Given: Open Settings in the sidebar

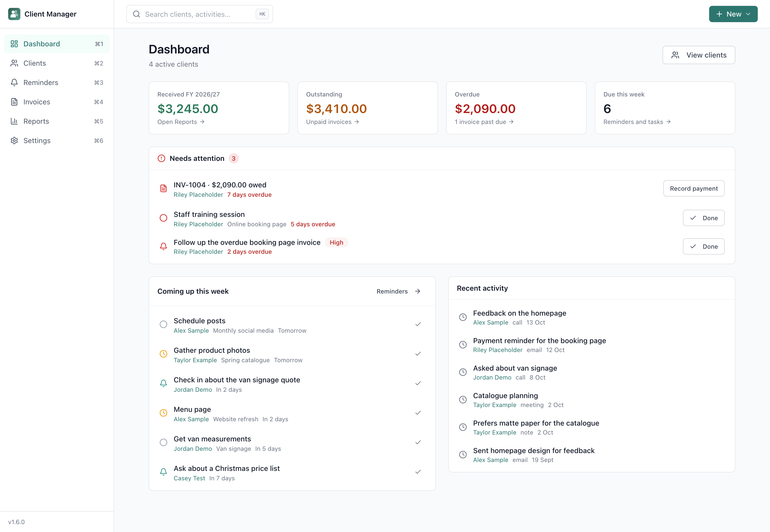Looking at the screenshot, I should coord(57,140).
